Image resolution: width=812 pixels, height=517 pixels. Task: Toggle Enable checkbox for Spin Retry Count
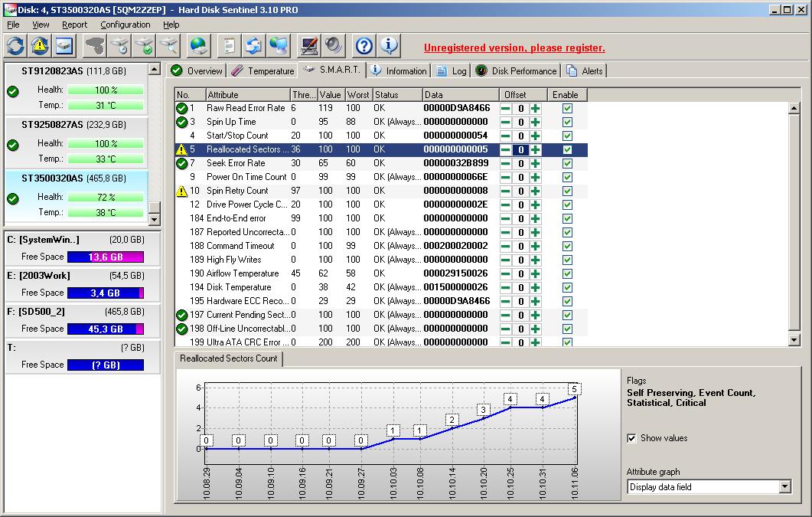pos(568,191)
